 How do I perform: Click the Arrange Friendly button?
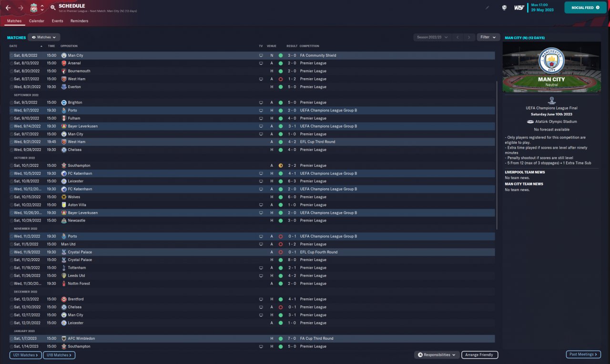pyautogui.click(x=480, y=355)
